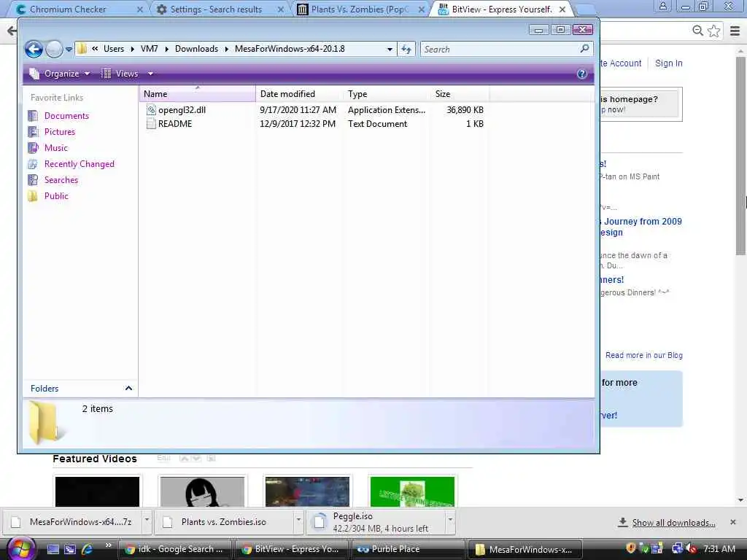Click the magnifier icon in Explorer search
Screen dimensions: 747x560
tap(584, 49)
